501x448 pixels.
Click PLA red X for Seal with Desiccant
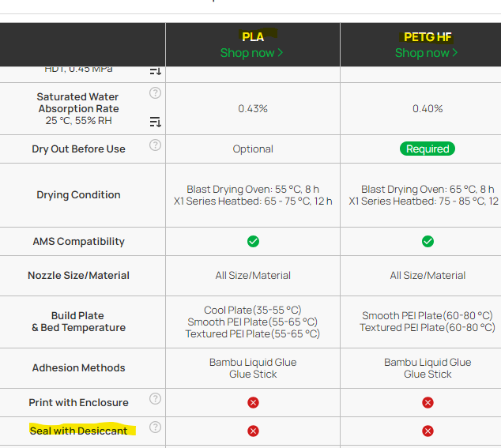point(253,431)
